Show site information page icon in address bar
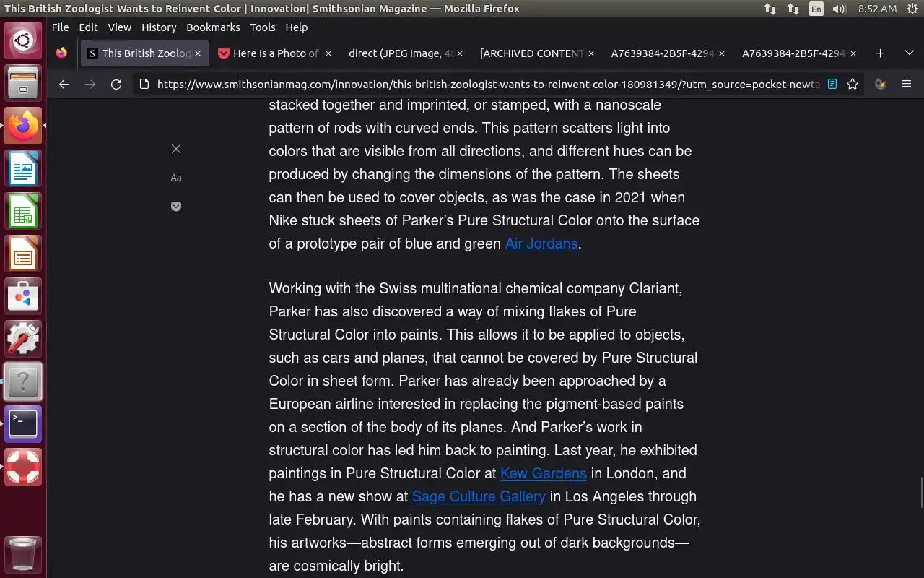924x578 pixels. (x=144, y=84)
